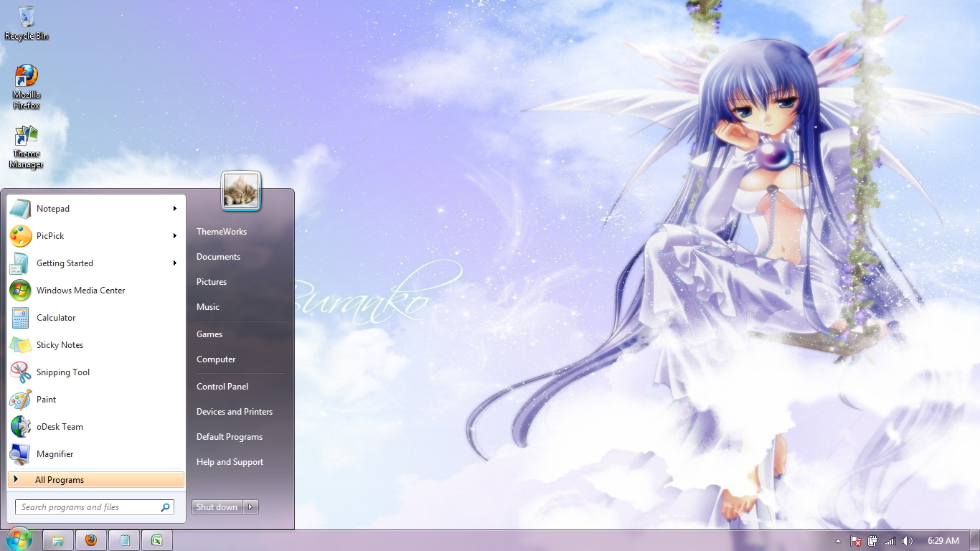Open Windows Explorer from taskbar
The image size is (980, 551).
tap(58, 540)
